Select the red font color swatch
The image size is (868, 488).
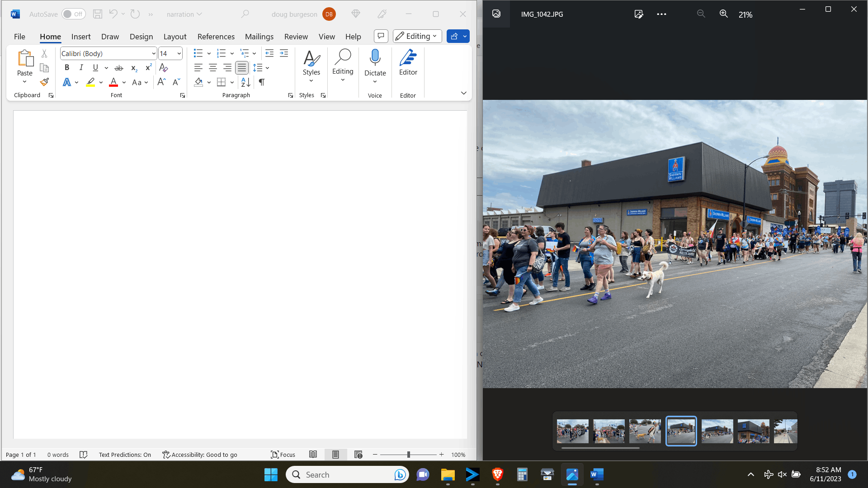113,82
